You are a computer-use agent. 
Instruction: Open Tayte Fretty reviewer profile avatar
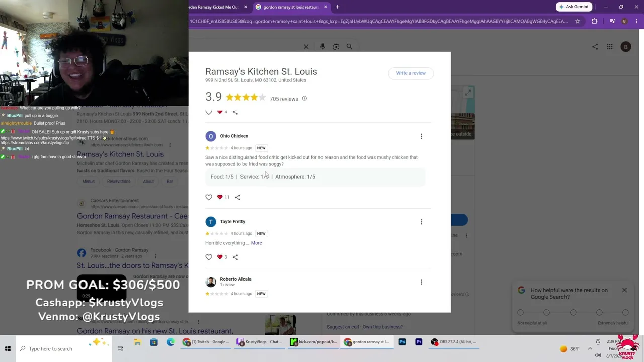tap(211, 222)
